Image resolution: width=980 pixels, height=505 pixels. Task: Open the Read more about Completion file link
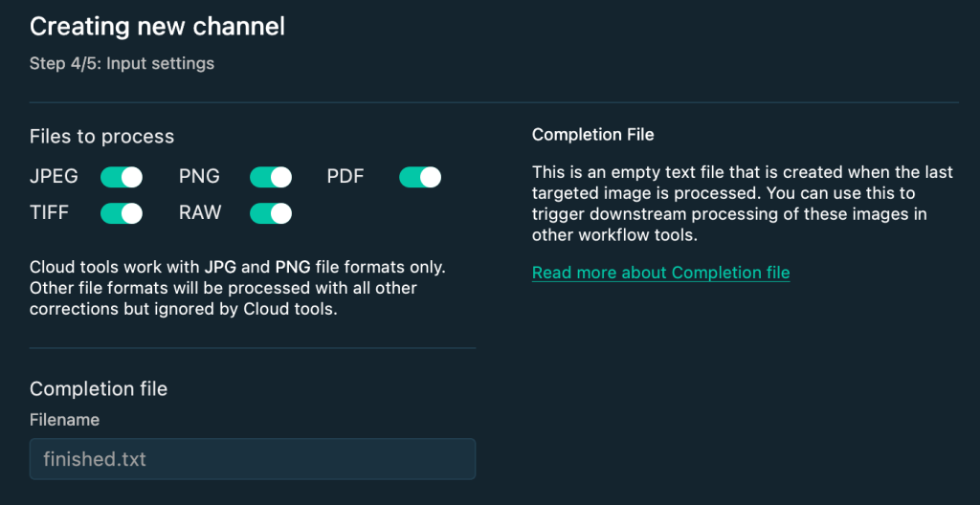(x=660, y=273)
